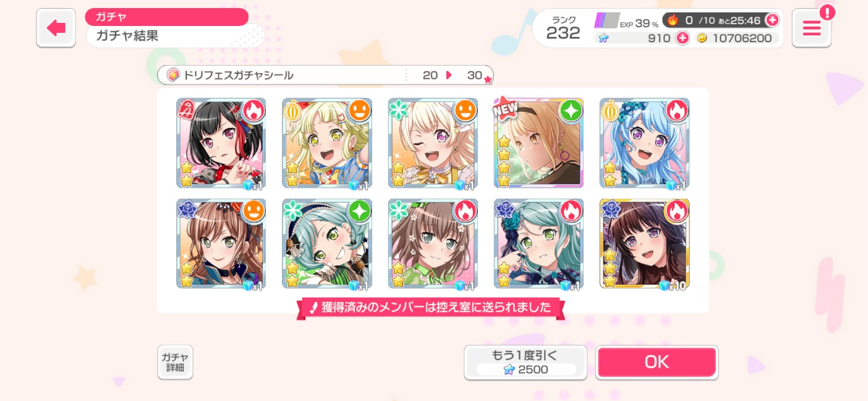The image size is (868, 401).
Task: Click the OK button
Action: click(657, 362)
